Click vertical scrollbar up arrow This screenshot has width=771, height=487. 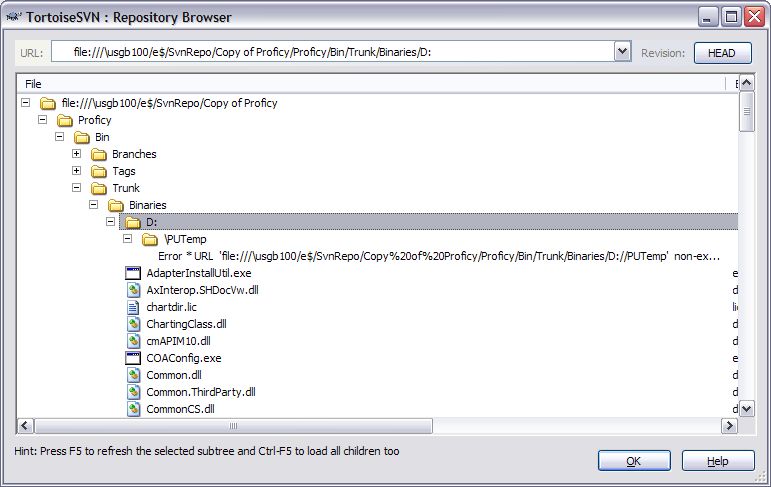tap(746, 83)
